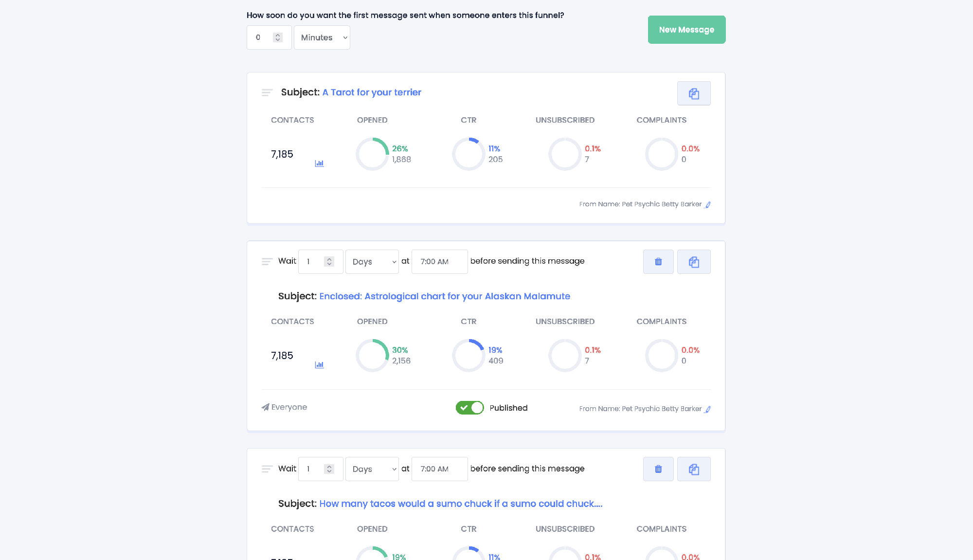Edit From Name on Tarot message
Screen dimensions: 973x560
[708, 205]
